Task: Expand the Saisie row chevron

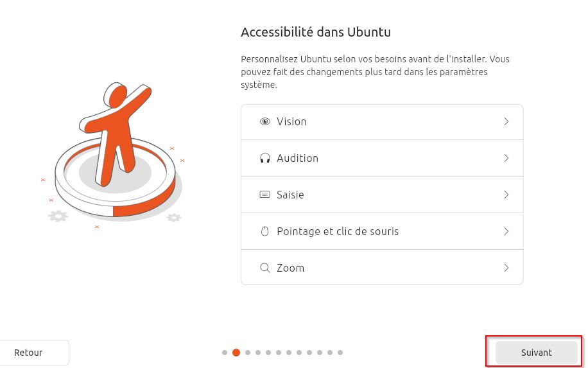Action: (506, 195)
